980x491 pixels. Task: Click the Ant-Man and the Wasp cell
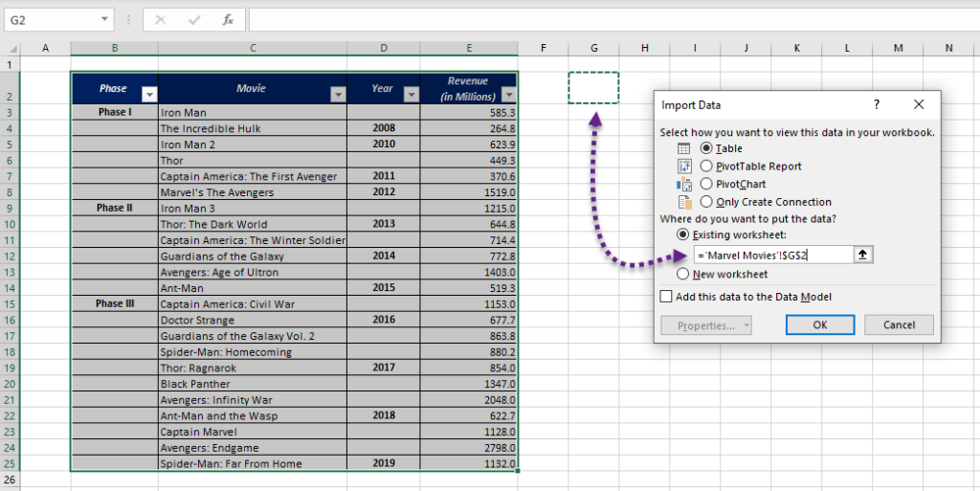click(253, 416)
